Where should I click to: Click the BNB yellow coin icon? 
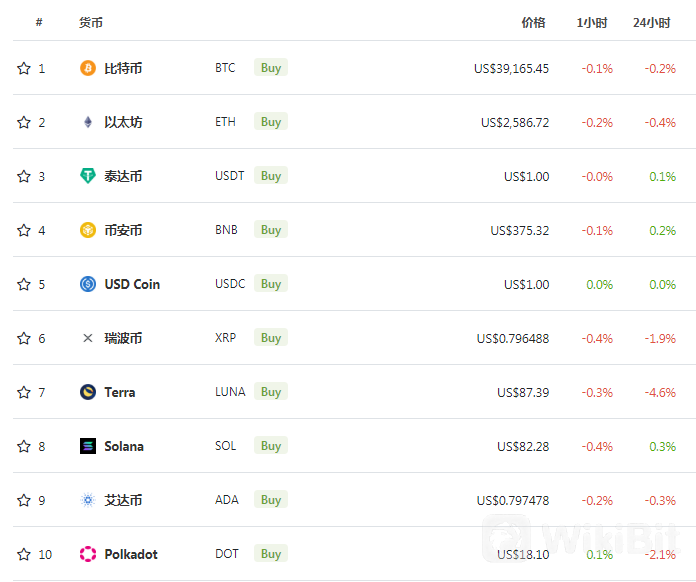pos(88,230)
